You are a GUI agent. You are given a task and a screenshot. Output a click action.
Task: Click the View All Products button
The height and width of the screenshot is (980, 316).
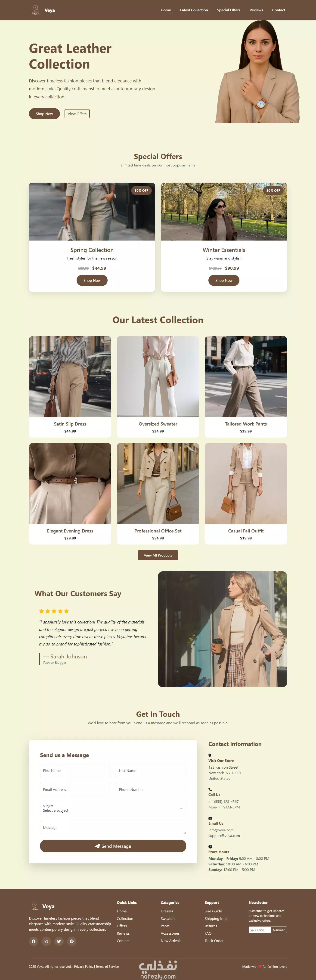click(x=158, y=555)
